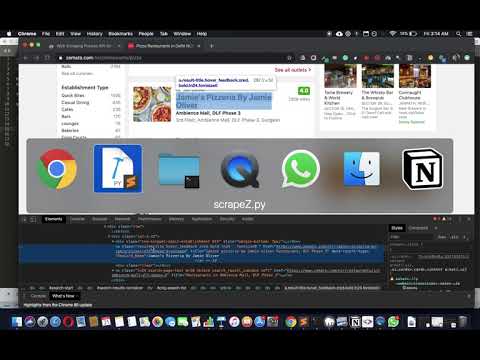Filter by Cafés establishment type
This screenshot has width=480, height=360.
(67, 109)
